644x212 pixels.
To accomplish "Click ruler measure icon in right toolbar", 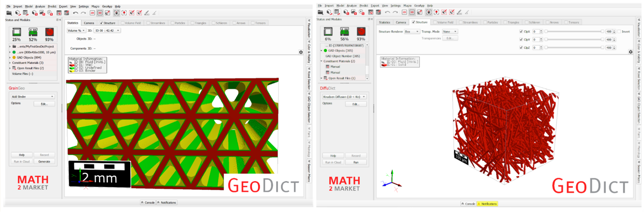I will [467, 12].
